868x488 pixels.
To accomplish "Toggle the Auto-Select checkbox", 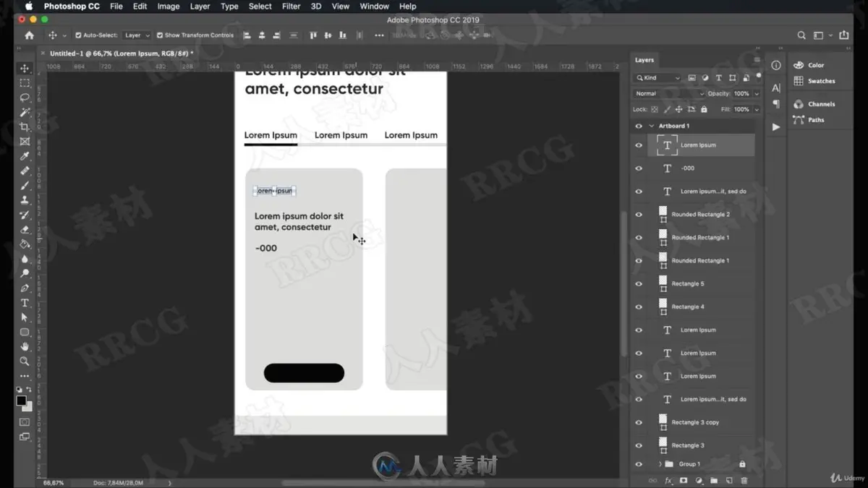I will click(x=78, y=35).
